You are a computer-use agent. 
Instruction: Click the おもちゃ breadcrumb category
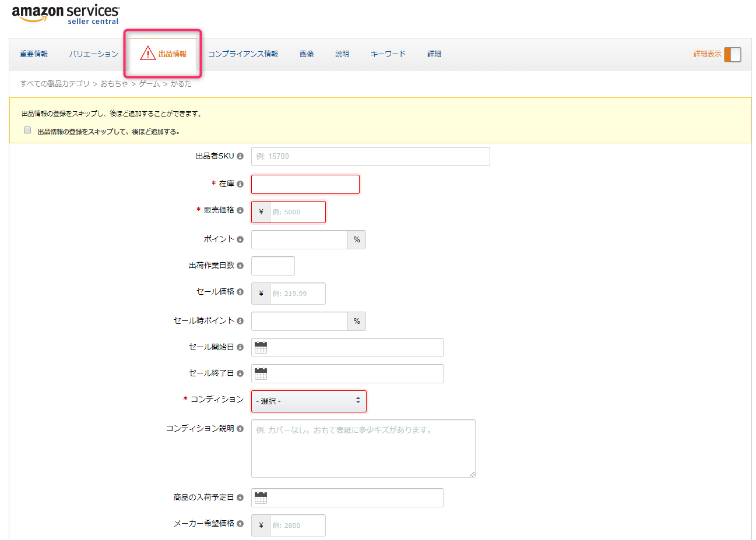[x=114, y=84]
